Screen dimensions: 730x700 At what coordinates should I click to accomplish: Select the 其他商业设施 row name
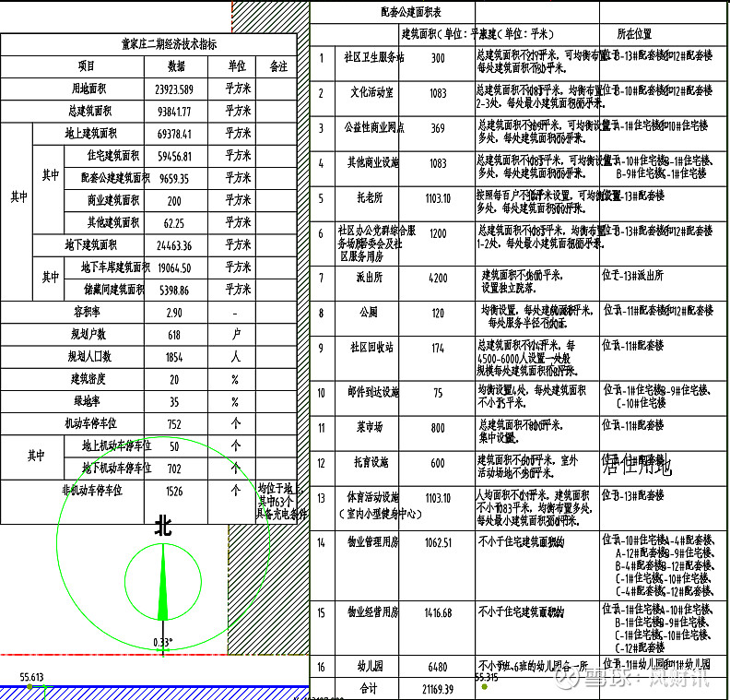tap(373, 162)
